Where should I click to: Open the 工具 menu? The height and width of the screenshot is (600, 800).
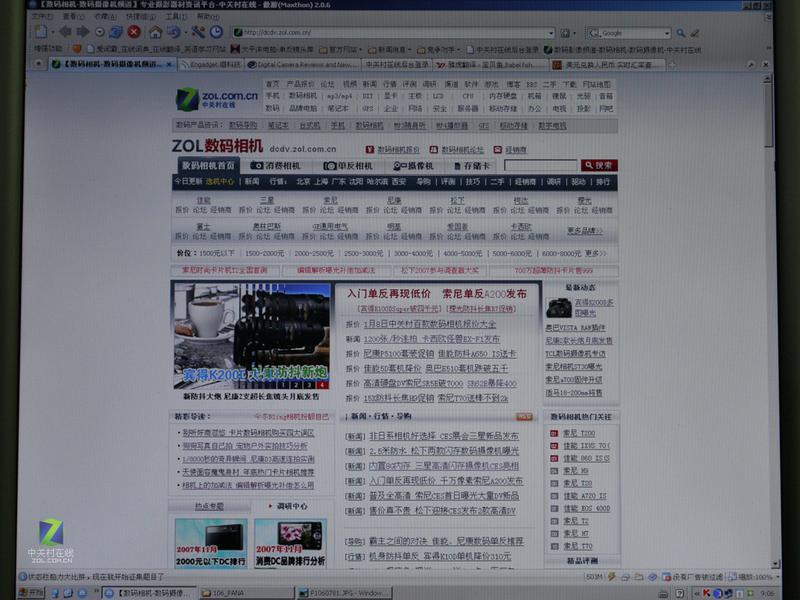[x=176, y=17]
